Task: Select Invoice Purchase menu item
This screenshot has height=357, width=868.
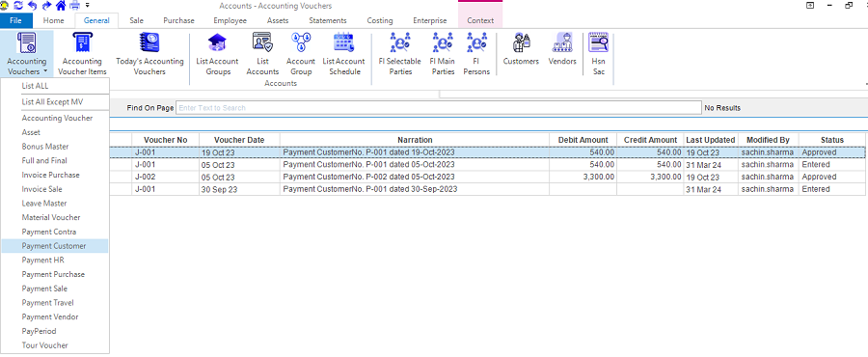Action: (55, 175)
